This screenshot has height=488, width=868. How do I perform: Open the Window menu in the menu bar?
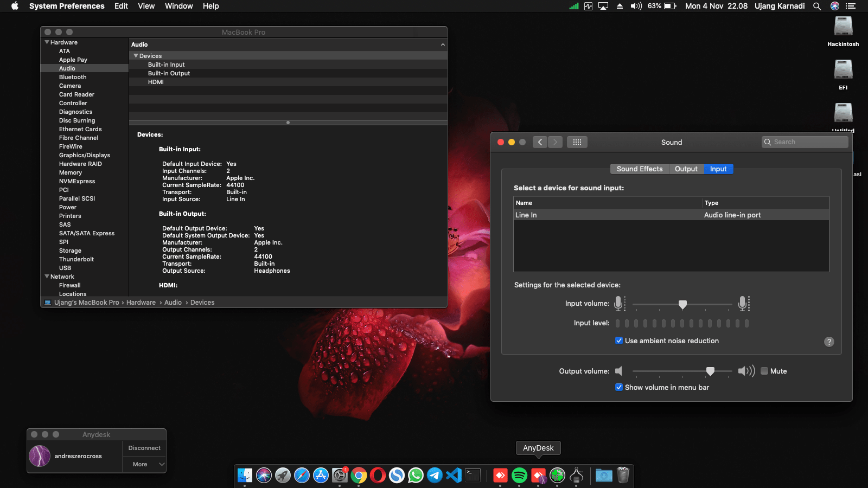click(178, 6)
